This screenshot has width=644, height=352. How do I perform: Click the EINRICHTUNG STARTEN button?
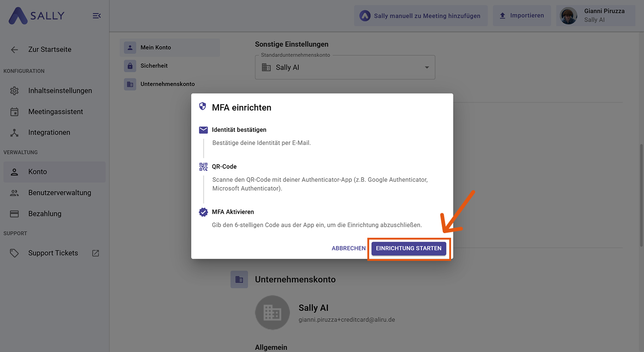point(409,248)
